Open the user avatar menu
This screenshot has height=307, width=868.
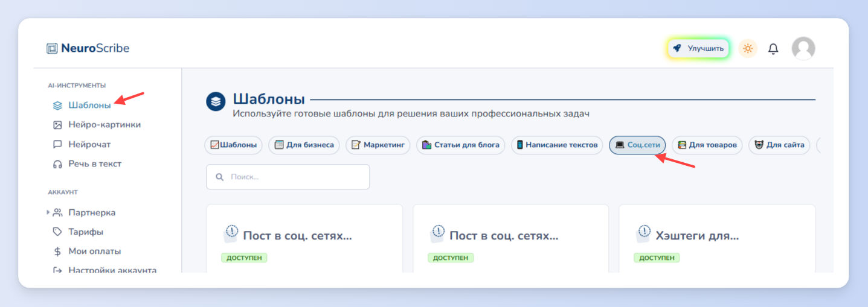(x=803, y=48)
